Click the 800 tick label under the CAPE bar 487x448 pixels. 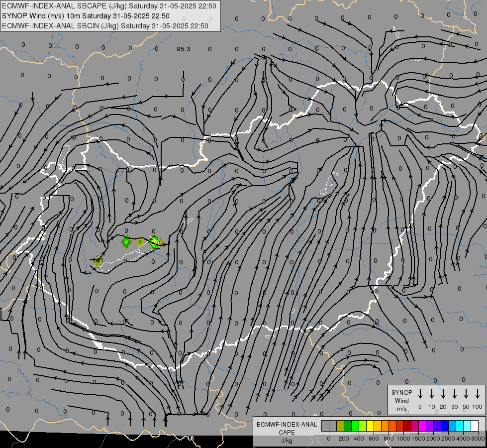coord(389,439)
